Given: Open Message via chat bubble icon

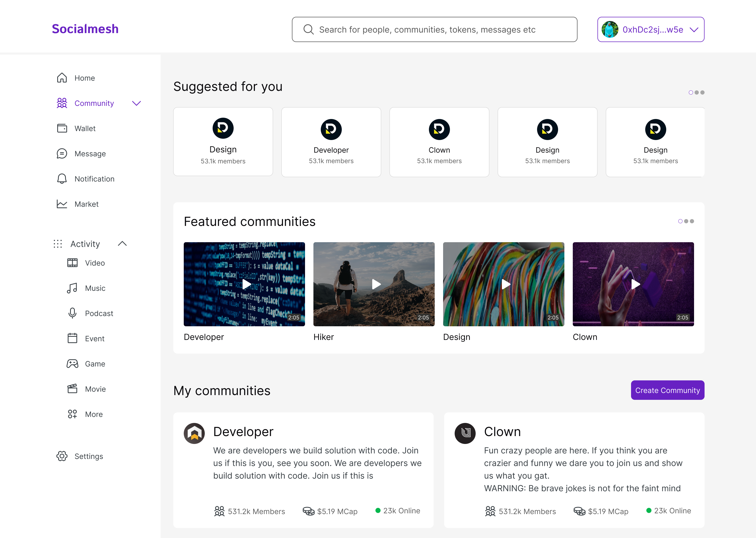Looking at the screenshot, I should pyautogui.click(x=62, y=154).
